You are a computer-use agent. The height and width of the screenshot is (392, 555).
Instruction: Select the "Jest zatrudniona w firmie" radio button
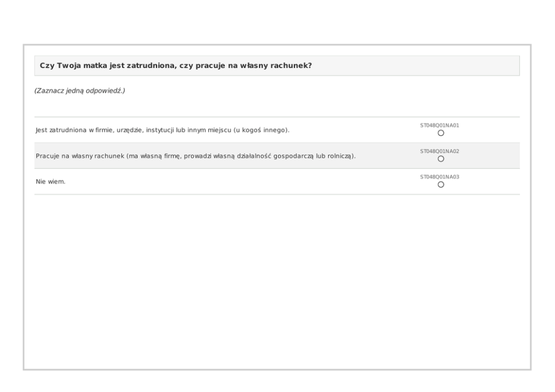441,133
